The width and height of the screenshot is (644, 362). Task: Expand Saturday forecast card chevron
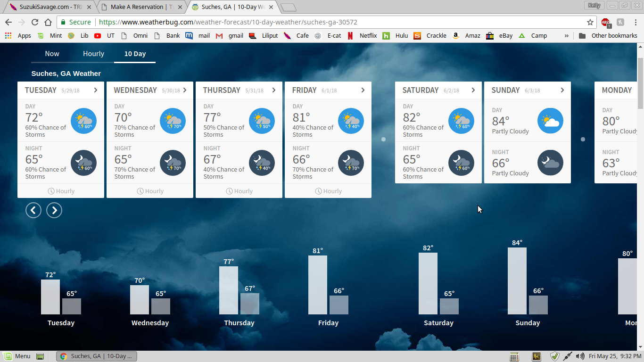pyautogui.click(x=473, y=90)
